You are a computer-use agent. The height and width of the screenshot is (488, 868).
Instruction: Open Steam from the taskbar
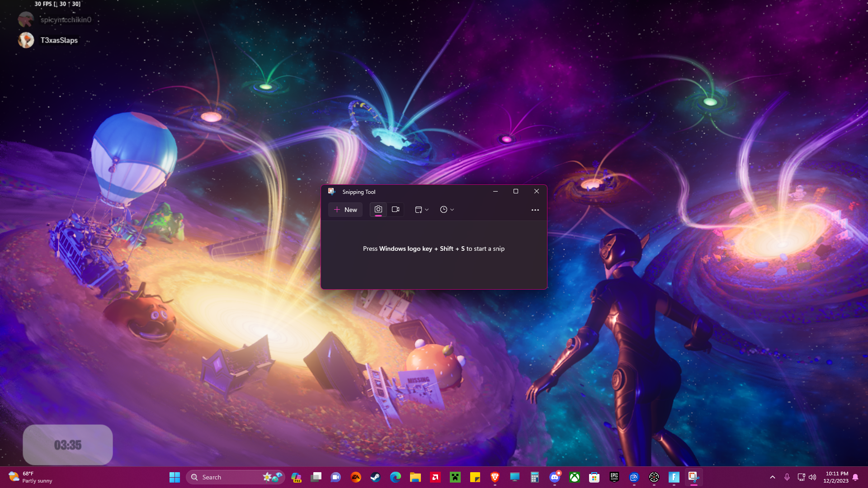tap(376, 477)
